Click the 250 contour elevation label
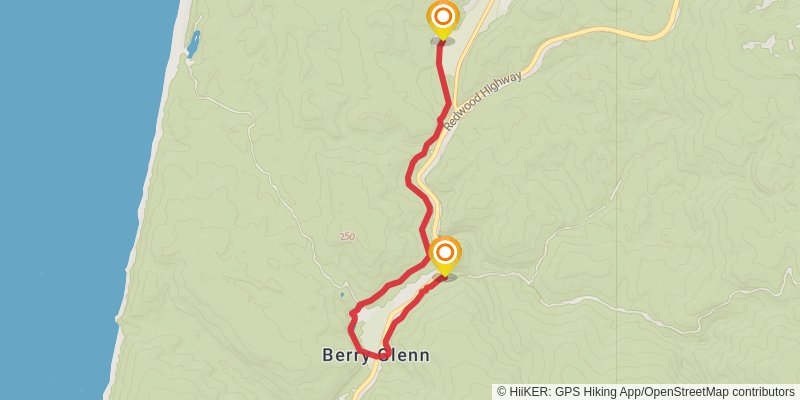The image size is (800, 400). click(x=347, y=237)
